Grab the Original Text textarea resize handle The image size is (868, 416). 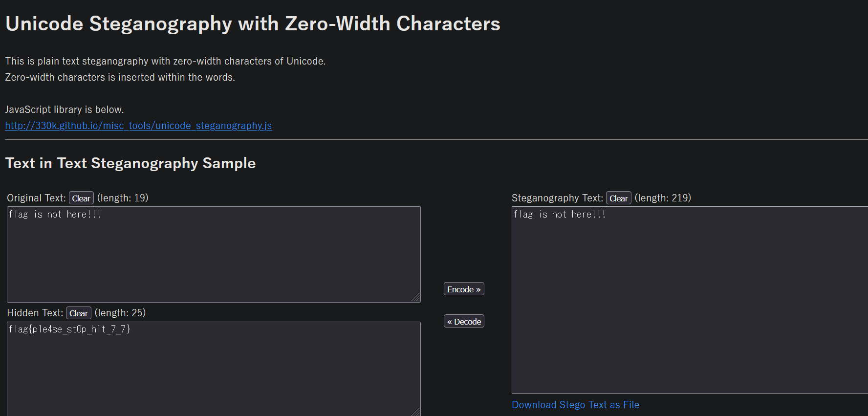pyautogui.click(x=416, y=298)
